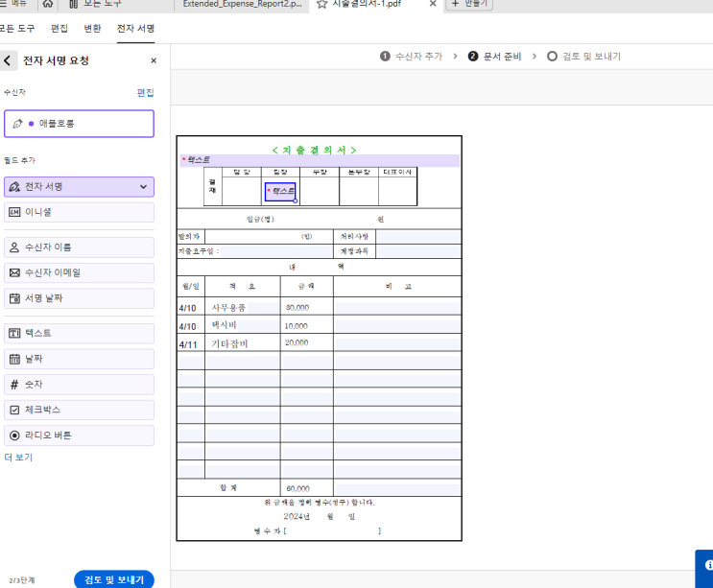Click the radio icon for 라디오 버튼
Image resolution: width=713 pixels, height=588 pixels.
tap(14, 435)
